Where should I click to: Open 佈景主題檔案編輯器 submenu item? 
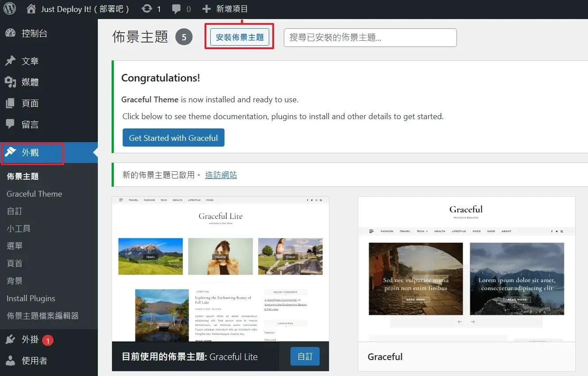(x=43, y=316)
